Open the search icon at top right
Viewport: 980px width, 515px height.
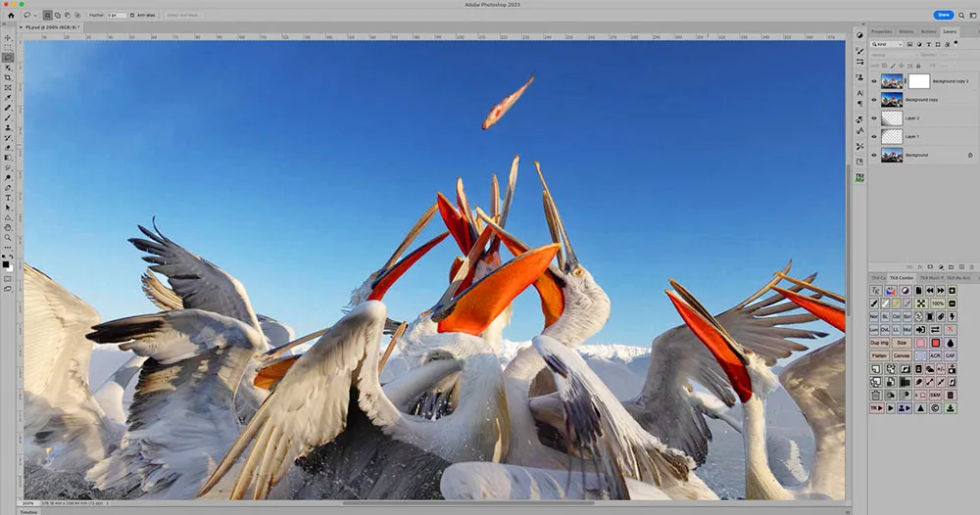(x=962, y=15)
